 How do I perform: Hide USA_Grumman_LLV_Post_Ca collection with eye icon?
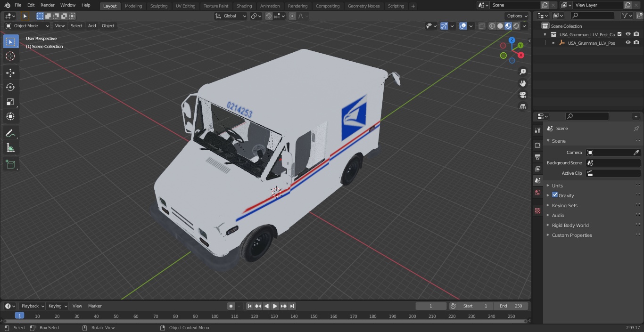pos(628,34)
